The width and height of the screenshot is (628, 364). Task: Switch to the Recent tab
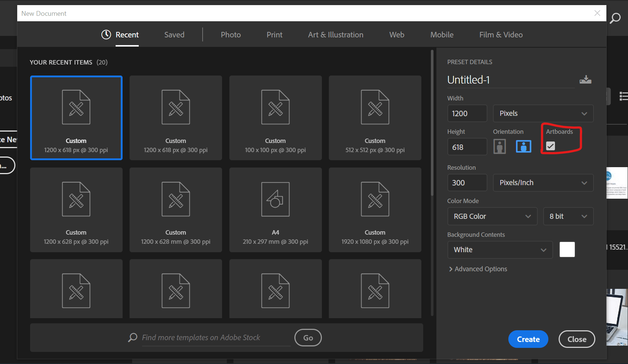click(x=120, y=35)
